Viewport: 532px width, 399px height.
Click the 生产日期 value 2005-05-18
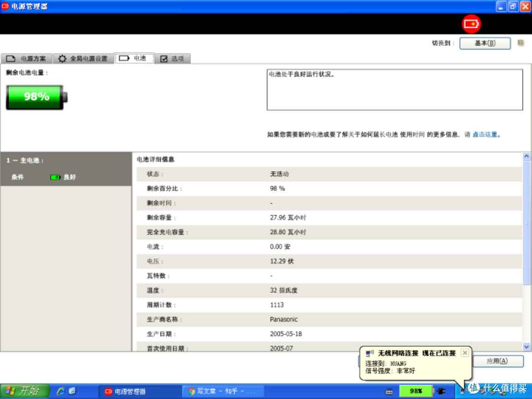[286, 334]
